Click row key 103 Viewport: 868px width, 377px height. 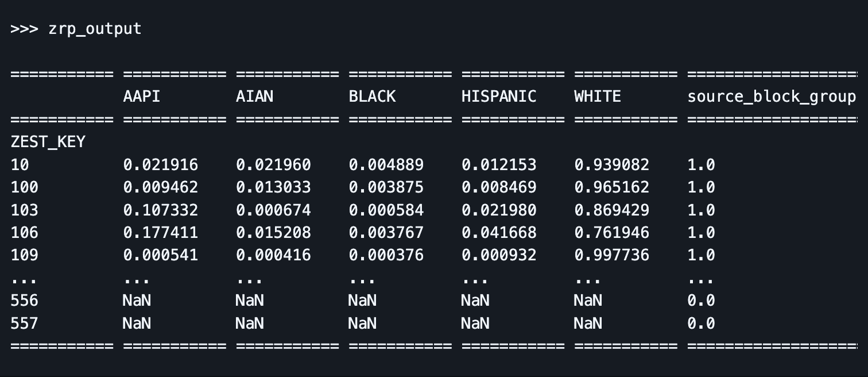tap(24, 210)
